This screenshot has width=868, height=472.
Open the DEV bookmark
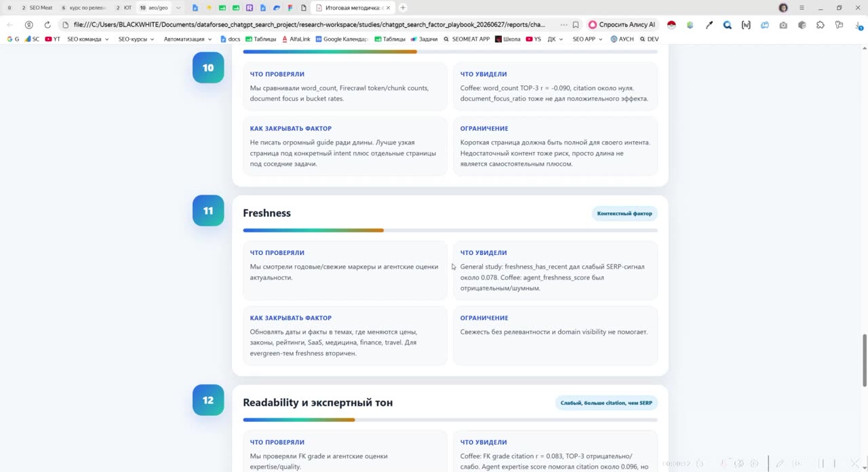[649, 39]
